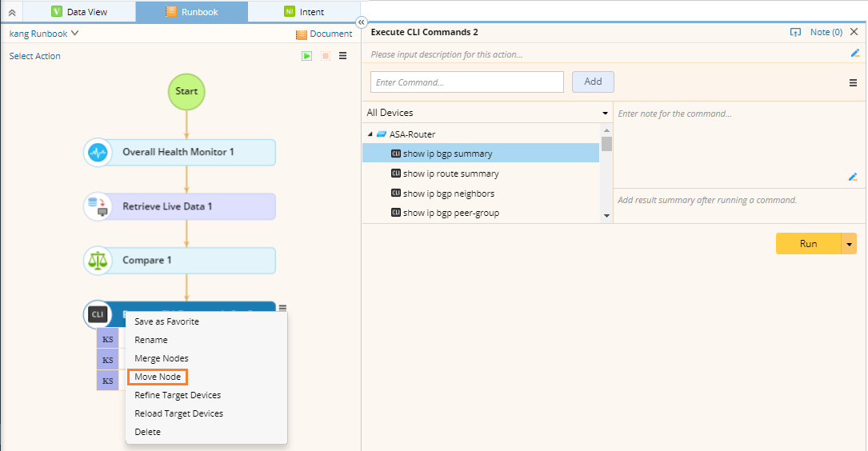Click the stop runbook square icon

326,56
